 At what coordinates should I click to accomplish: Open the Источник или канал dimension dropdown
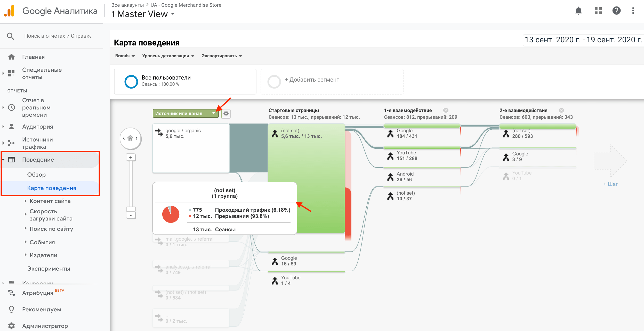(x=186, y=113)
